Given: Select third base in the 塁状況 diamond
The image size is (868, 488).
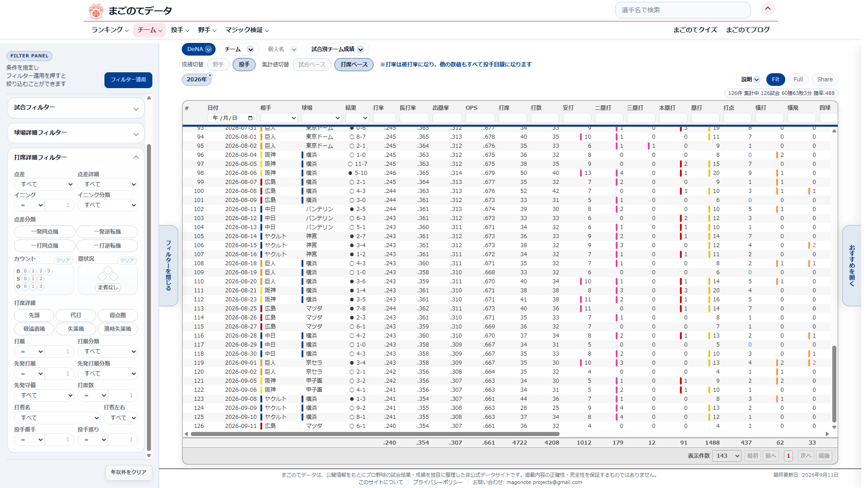Looking at the screenshot, I should pyautogui.click(x=102, y=276).
